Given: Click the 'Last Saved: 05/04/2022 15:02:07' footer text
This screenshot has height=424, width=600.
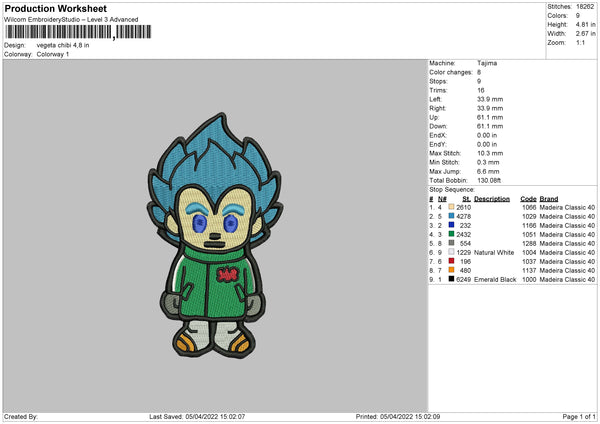Looking at the screenshot, I should click(197, 416).
